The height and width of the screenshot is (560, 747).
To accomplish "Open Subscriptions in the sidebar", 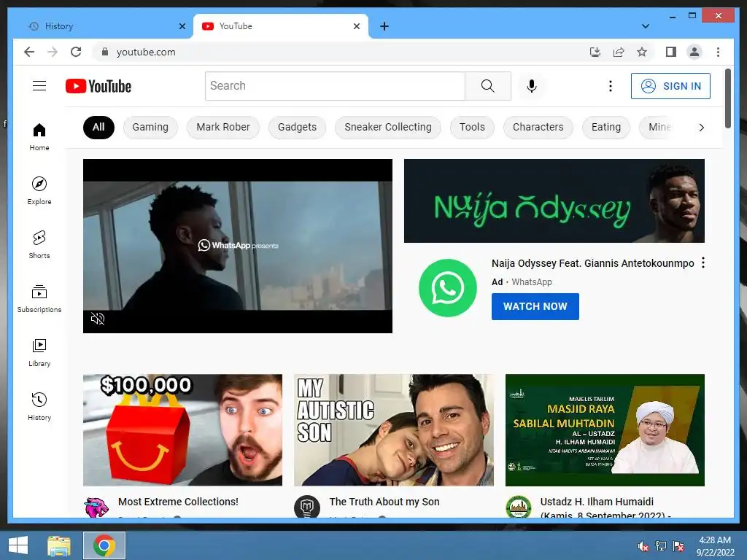I will (x=39, y=298).
